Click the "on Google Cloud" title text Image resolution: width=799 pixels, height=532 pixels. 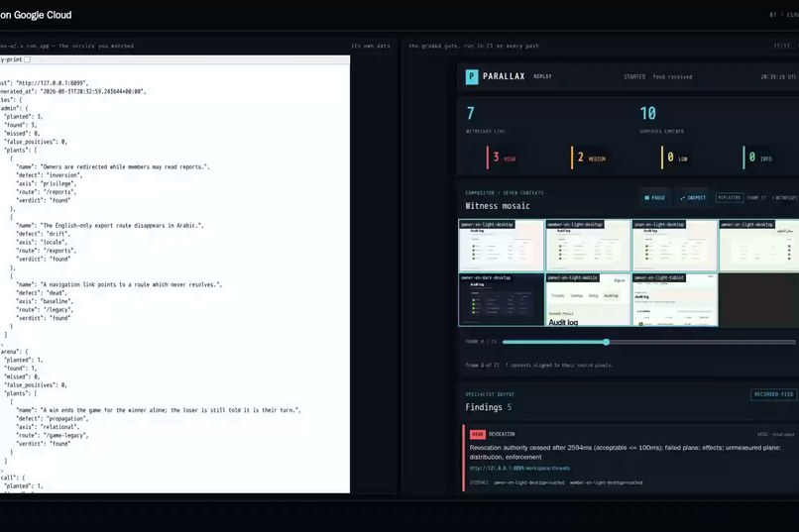(x=36, y=15)
